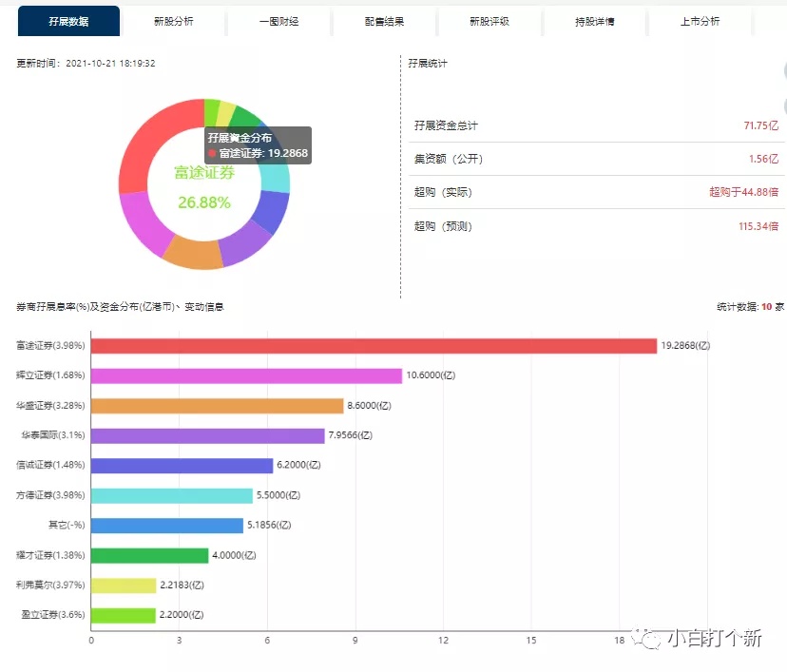Click the 集资额 1.56亿 value

pos(763,159)
